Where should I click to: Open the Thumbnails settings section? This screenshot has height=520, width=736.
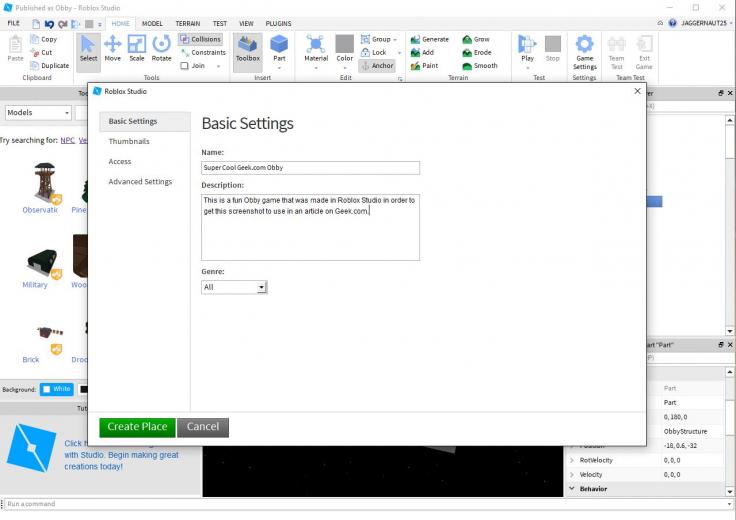129,141
